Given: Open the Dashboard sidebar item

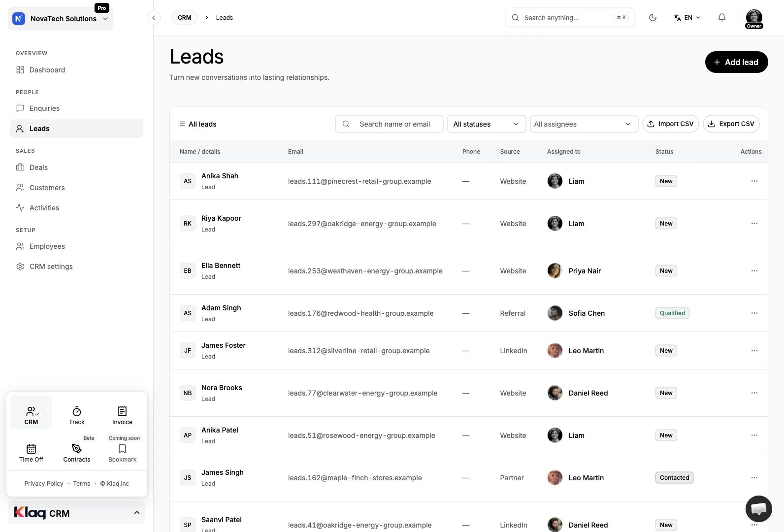Looking at the screenshot, I should point(76,70).
